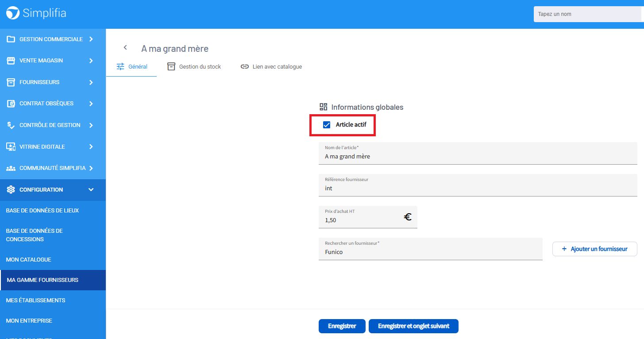Expand Communauté Simplifia chevron
This screenshot has width=644, height=339.
pyautogui.click(x=91, y=168)
